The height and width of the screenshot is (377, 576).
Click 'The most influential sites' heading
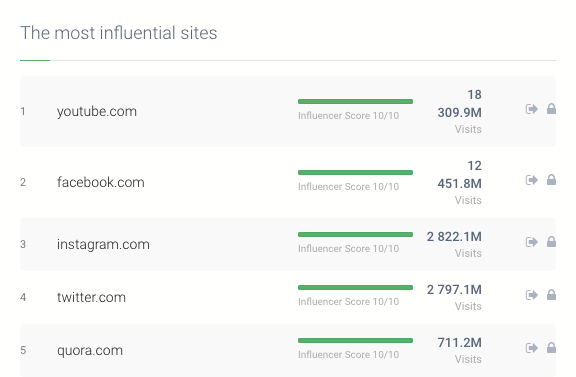coord(119,33)
